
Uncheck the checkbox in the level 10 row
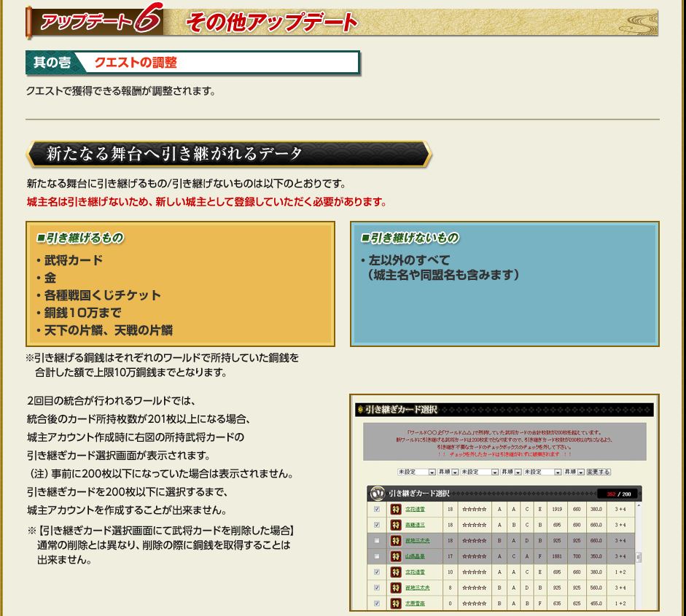pos(377,572)
